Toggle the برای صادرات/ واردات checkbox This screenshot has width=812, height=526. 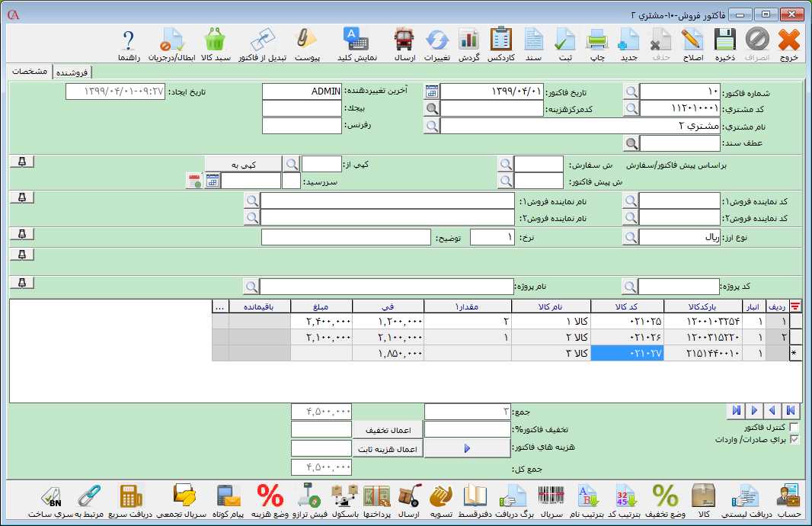click(795, 440)
